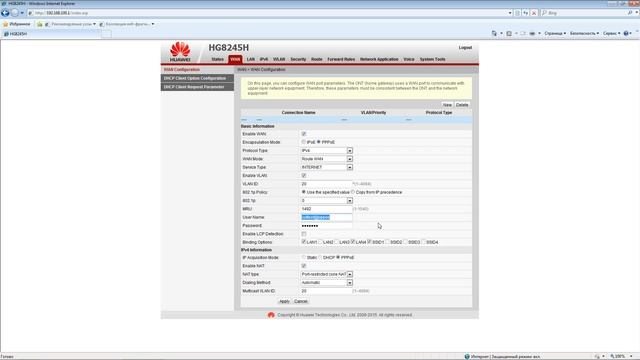Screen dimensions: 640x360
Task: Toggle the LAN2 binding checkbox
Action: click(x=320, y=242)
